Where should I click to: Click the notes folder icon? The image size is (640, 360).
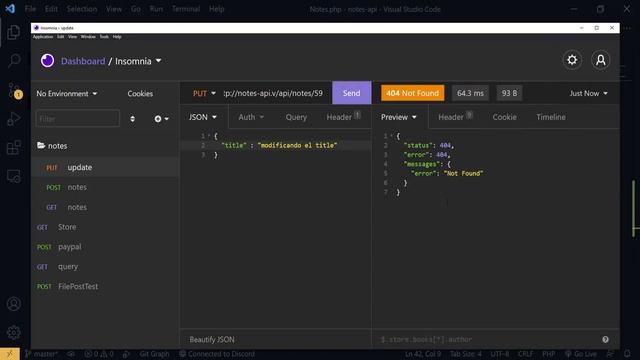pyautogui.click(x=41, y=145)
